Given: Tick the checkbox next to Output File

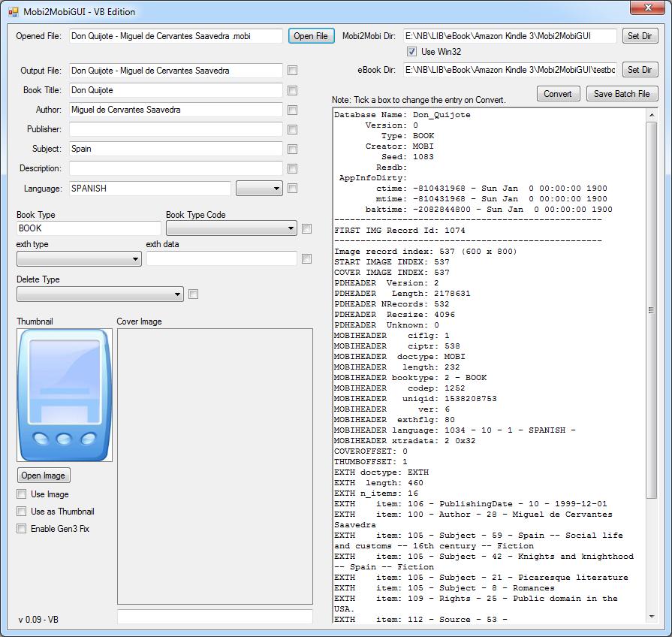Looking at the screenshot, I should click(x=293, y=71).
